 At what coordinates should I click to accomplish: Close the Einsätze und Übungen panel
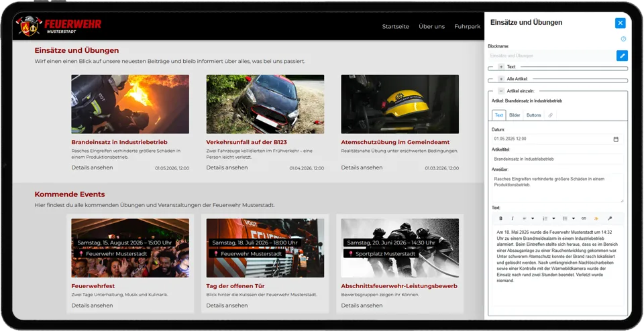620,23
